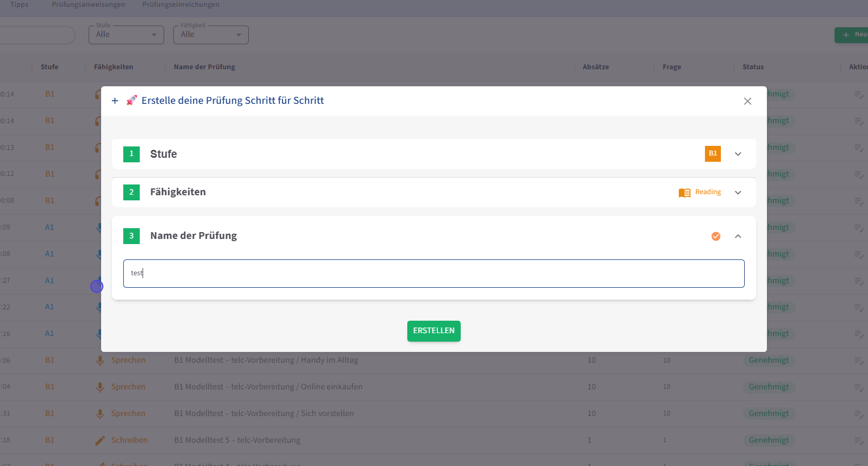Click the green step 1 number badge

coord(131,154)
